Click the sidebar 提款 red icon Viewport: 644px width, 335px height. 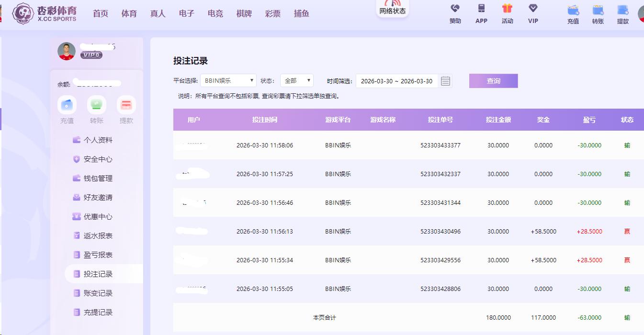point(126,105)
